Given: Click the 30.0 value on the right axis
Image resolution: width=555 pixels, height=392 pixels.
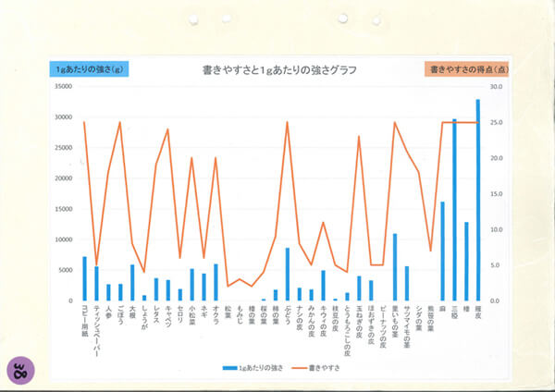Looking at the screenshot, I should click(497, 87).
